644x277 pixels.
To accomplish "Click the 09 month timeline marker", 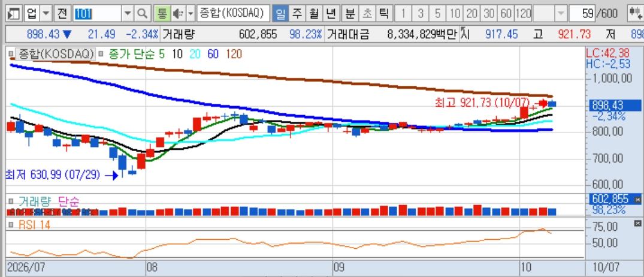I will coord(339,269).
